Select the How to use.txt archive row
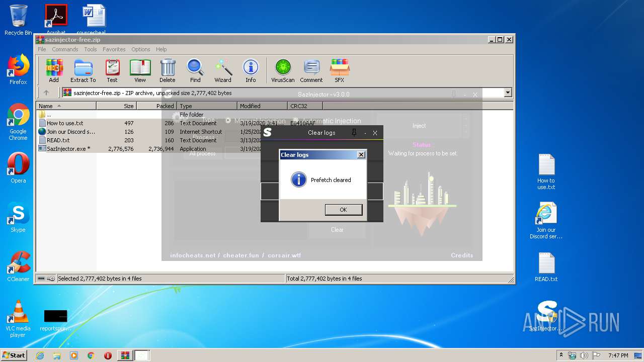This screenshot has width=644, height=362. 180,123
